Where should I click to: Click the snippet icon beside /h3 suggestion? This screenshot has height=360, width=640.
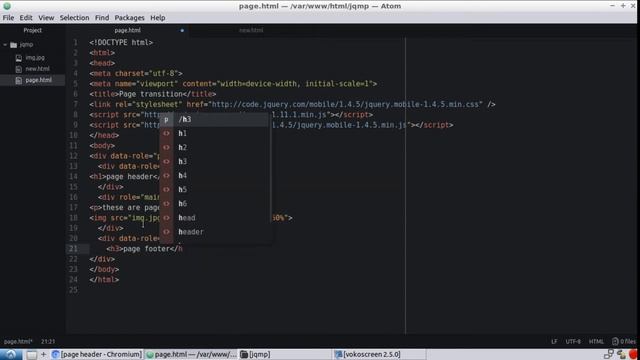click(166, 119)
